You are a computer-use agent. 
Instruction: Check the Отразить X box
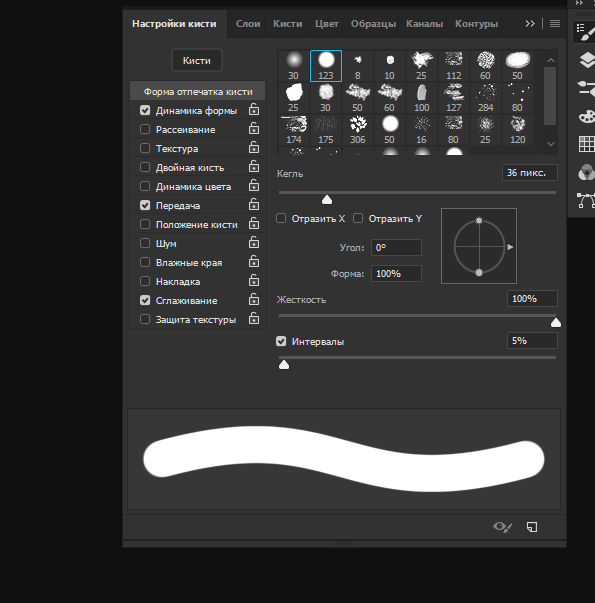click(281, 218)
